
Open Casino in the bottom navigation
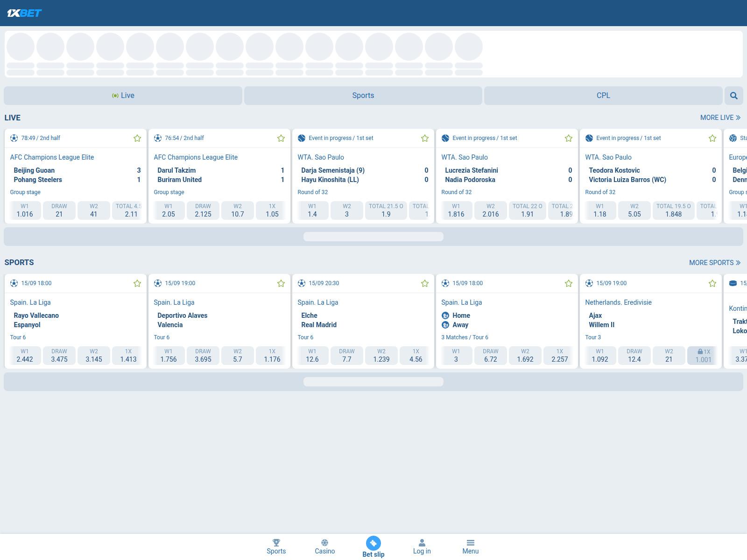click(325, 547)
